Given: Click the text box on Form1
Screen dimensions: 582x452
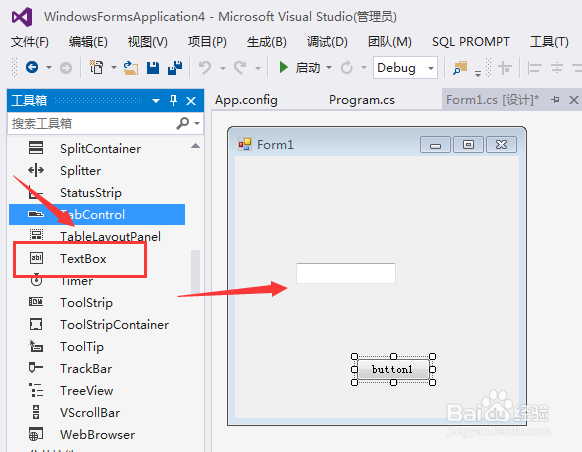Looking at the screenshot, I should tap(346, 273).
